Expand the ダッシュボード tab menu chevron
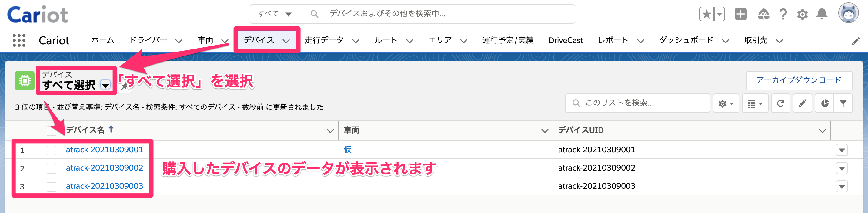Viewport: 868px width, 213px height. (x=725, y=41)
